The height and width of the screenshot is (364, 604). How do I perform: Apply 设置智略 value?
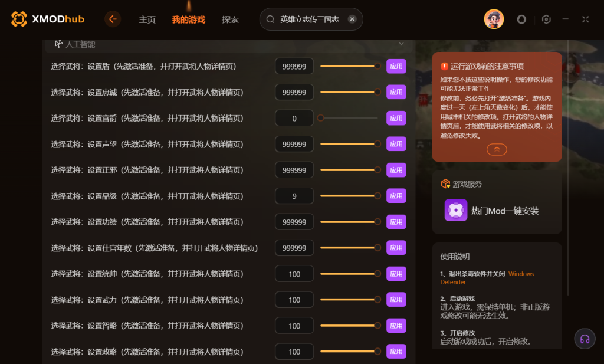point(396,326)
